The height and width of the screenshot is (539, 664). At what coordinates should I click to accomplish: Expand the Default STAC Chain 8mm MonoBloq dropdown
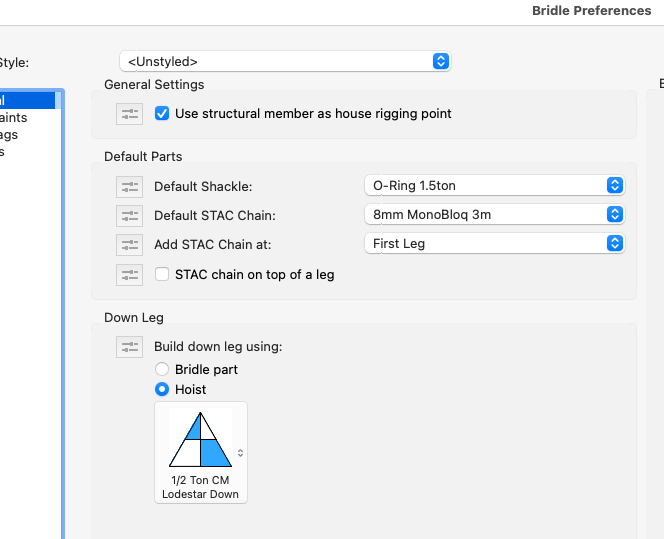point(494,214)
